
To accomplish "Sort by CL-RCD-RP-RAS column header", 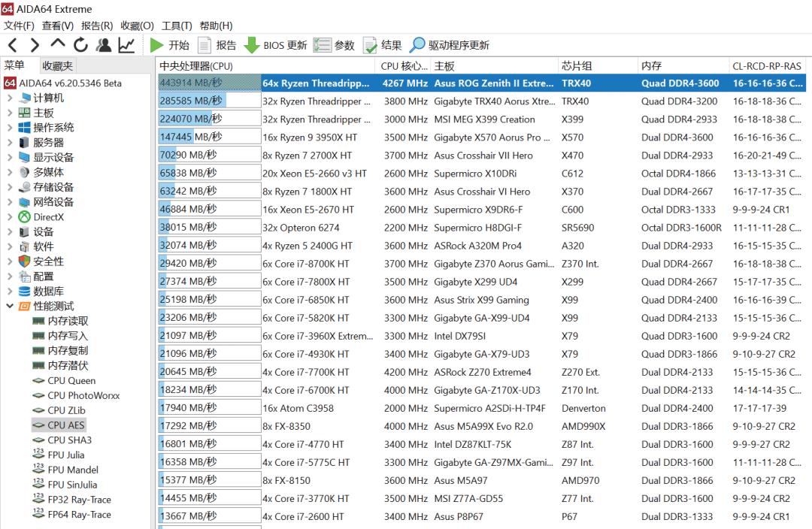I will 768,65.
